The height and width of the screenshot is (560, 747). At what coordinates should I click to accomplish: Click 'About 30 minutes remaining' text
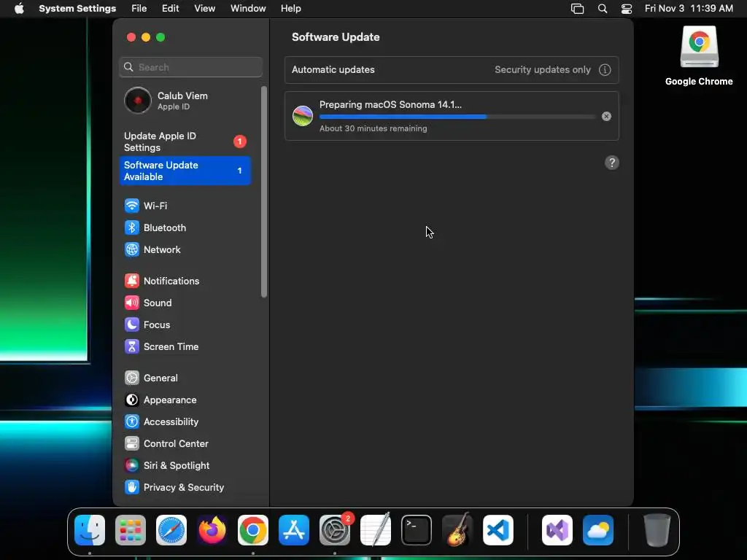tap(373, 128)
